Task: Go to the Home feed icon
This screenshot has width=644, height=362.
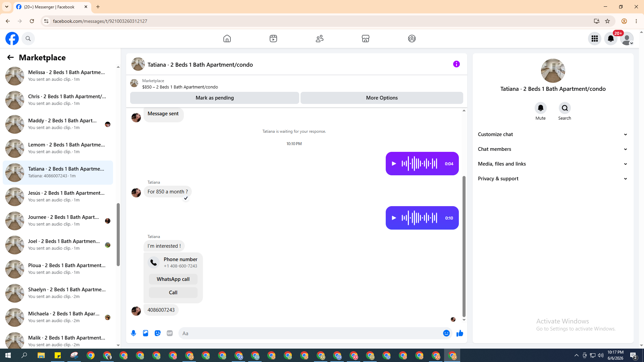Action: click(227, 39)
